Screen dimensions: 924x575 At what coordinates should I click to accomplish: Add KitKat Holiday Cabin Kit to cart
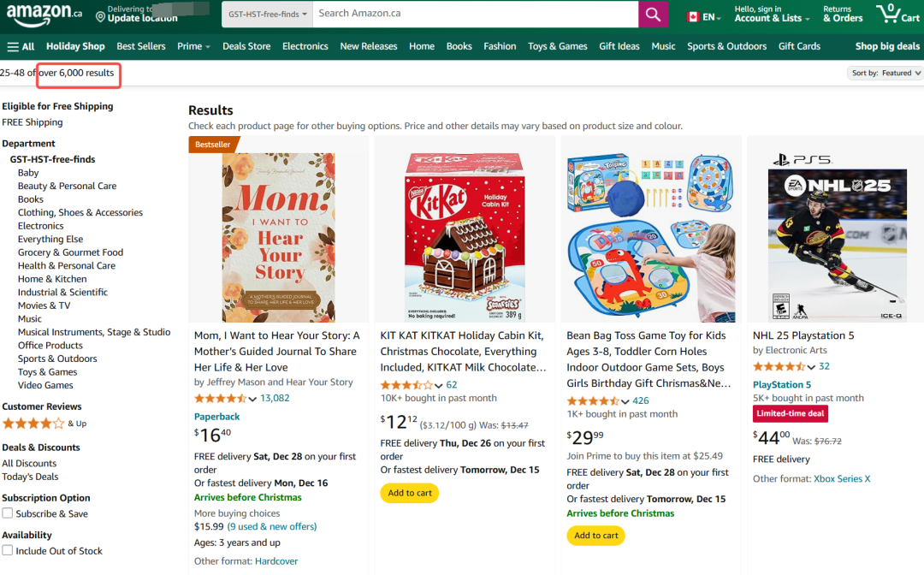coord(410,493)
